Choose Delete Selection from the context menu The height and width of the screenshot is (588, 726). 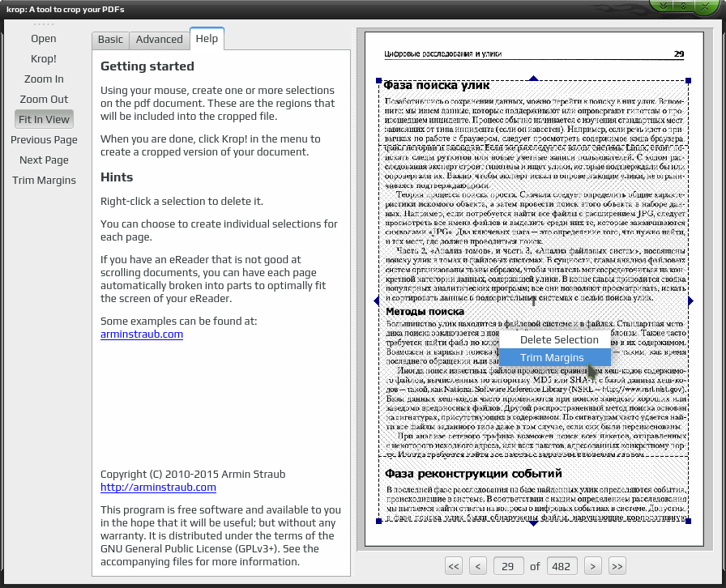[555, 340]
